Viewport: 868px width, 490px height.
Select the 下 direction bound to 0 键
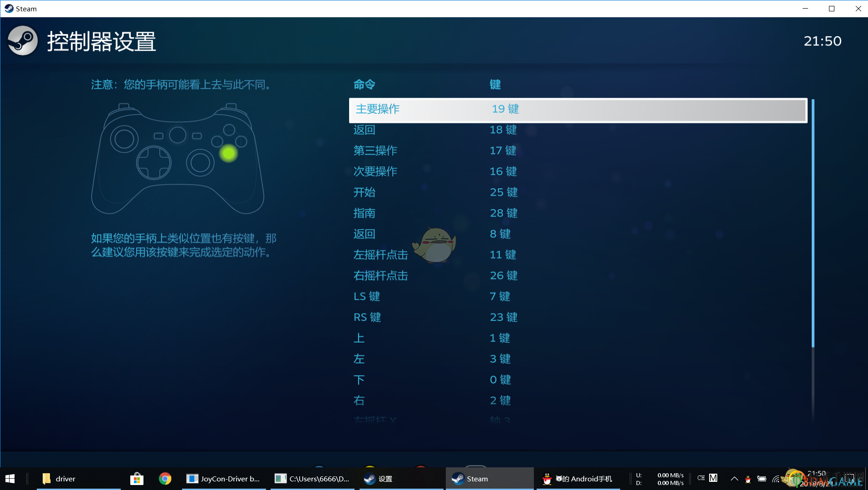coord(577,380)
